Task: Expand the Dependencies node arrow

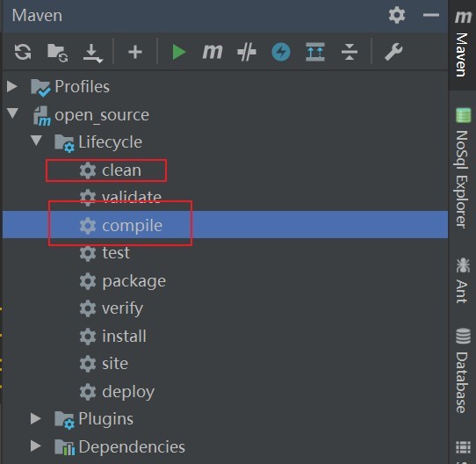Action: point(36,446)
